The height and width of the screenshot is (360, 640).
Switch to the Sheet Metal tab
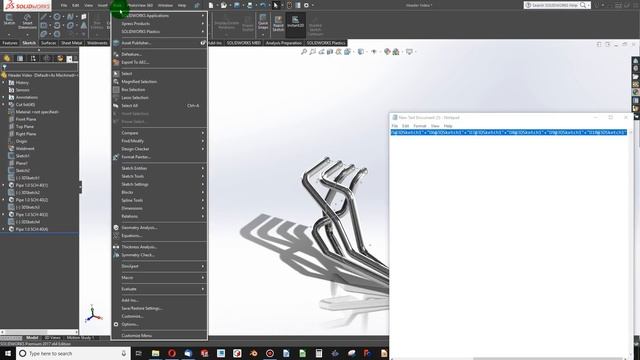[71, 43]
